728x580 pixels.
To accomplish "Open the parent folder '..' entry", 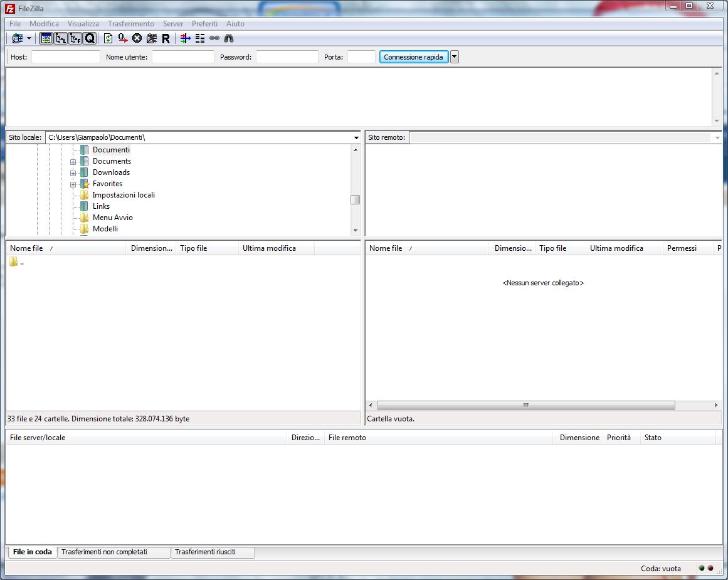I will pos(16,262).
